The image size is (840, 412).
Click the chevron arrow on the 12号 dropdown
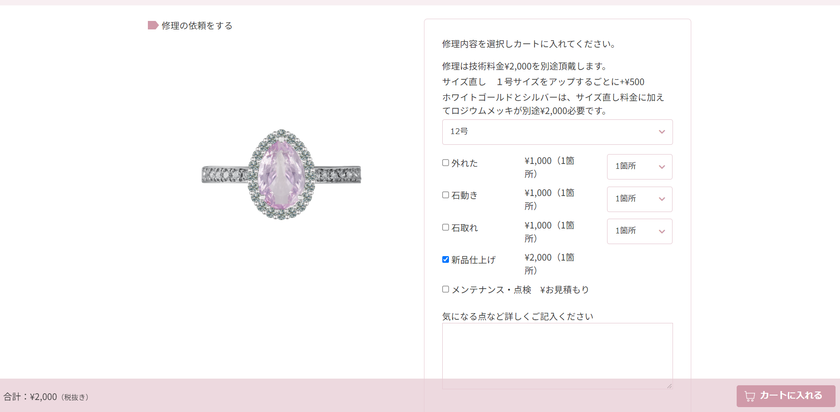click(x=662, y=132)
